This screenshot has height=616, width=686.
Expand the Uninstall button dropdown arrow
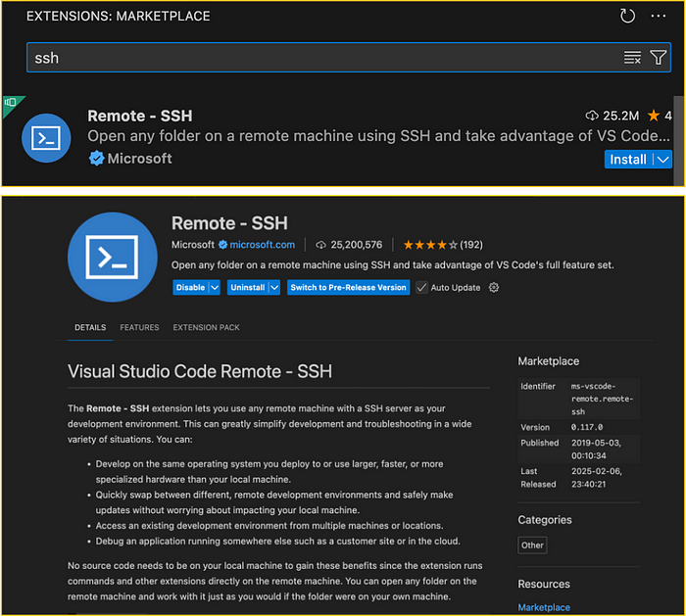[273, 288]
